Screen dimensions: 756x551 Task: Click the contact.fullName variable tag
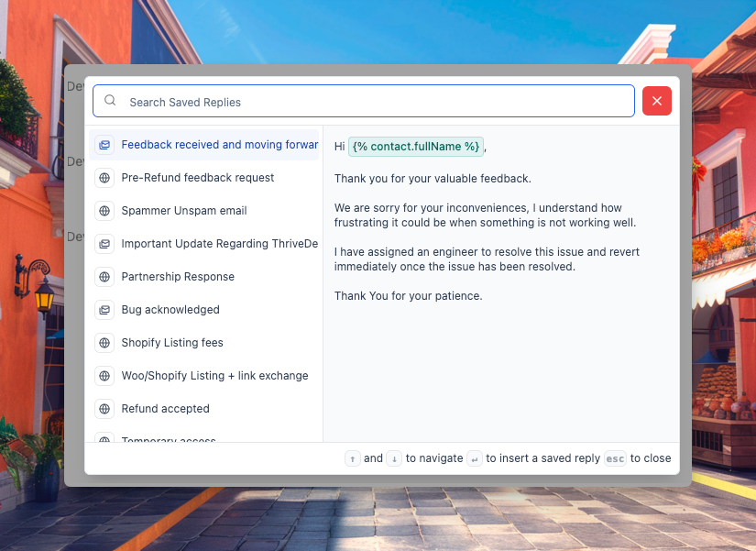coord(416,147)
